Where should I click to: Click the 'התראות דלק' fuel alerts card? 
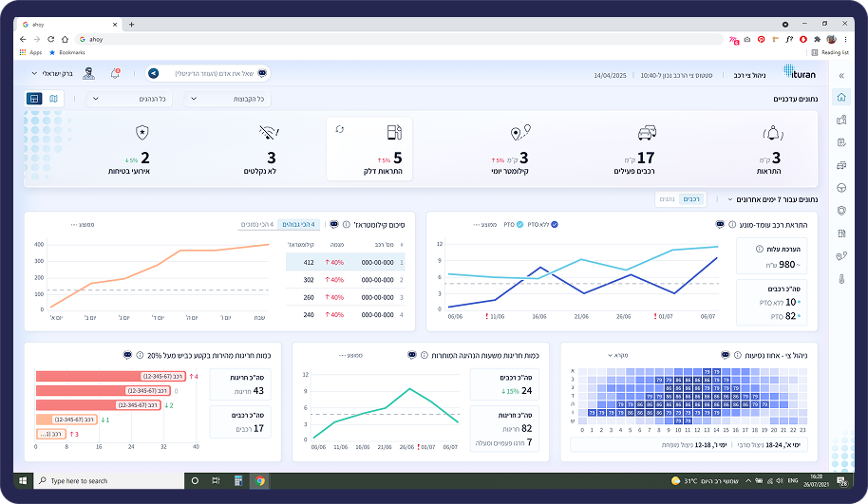click(369, 149)
